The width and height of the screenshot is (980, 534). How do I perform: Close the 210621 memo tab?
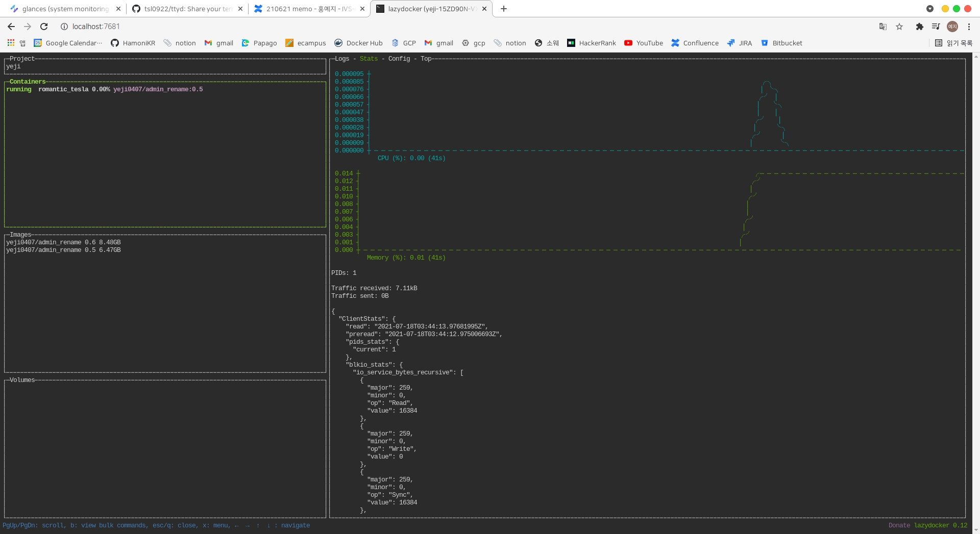coord(362,9)
